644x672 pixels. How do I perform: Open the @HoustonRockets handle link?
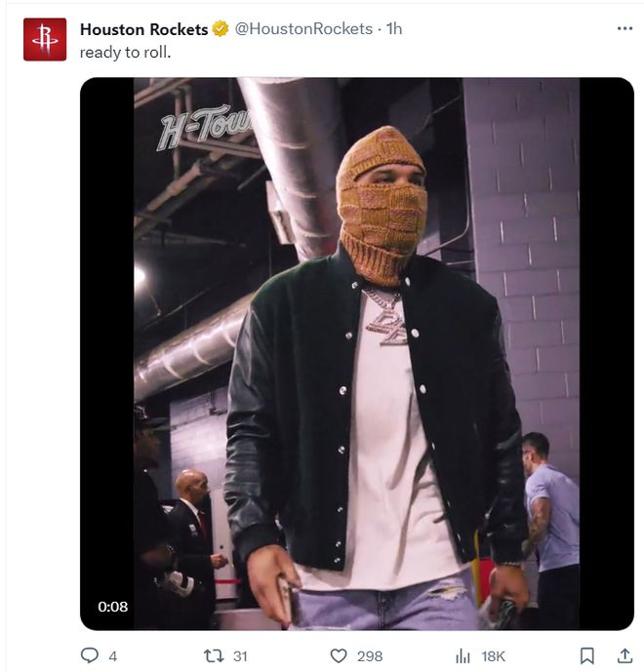(304, 29)
